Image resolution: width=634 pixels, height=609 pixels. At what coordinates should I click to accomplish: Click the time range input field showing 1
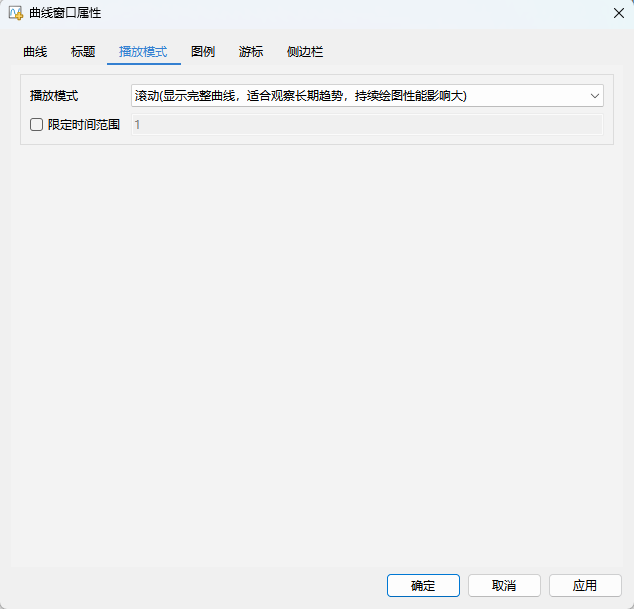point(366,125)
